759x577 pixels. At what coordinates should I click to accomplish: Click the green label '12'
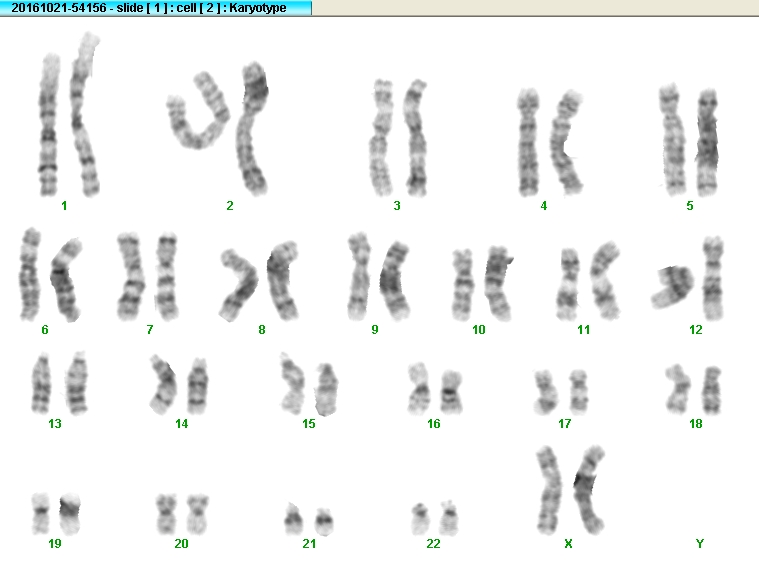(696, 330)
